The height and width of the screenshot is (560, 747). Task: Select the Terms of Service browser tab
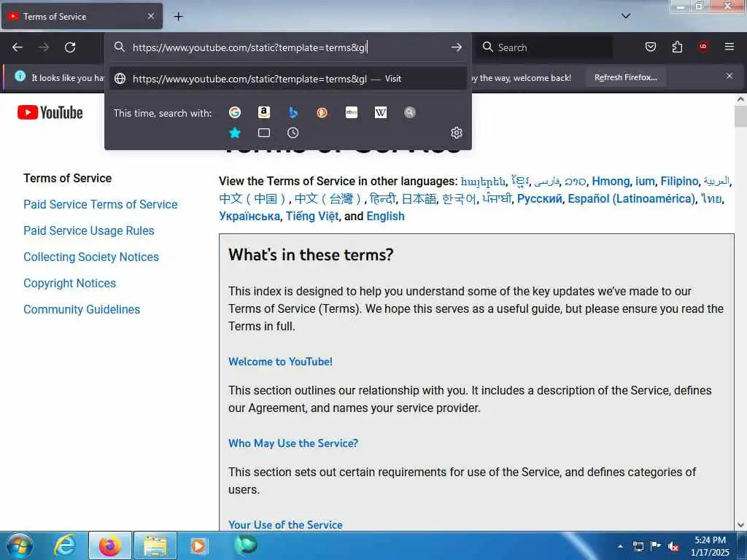(82, 16)
